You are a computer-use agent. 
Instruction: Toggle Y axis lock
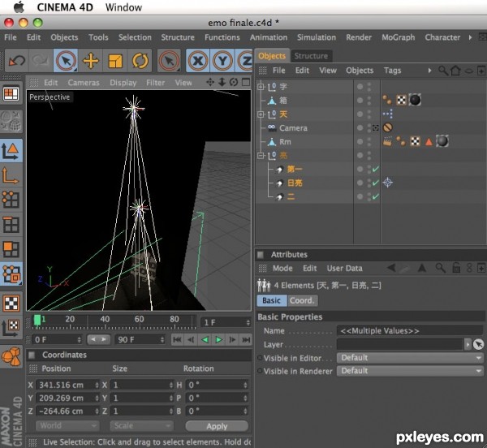pyautogui.click(x=222, y=61)
